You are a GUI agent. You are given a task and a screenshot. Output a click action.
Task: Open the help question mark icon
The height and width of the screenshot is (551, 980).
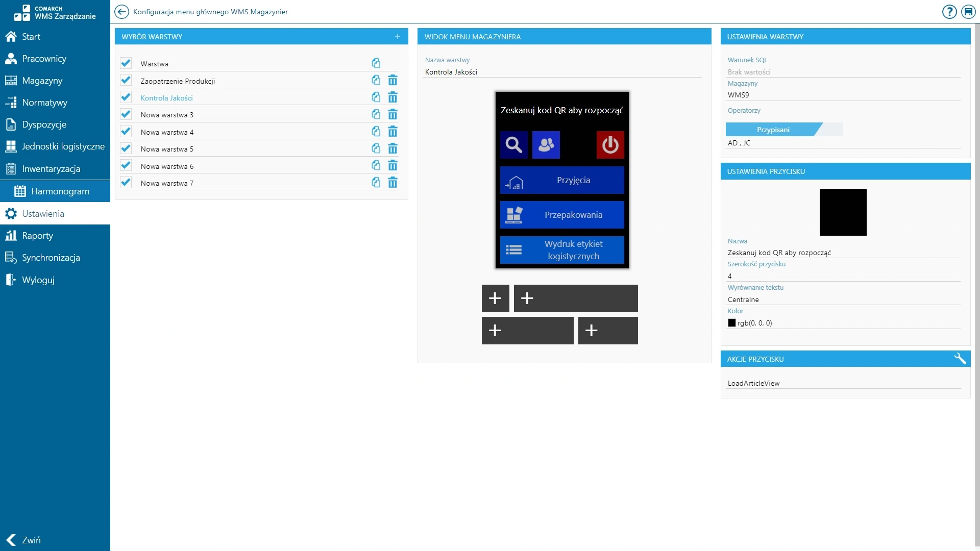pyautogui.click(x=949, y=12)
